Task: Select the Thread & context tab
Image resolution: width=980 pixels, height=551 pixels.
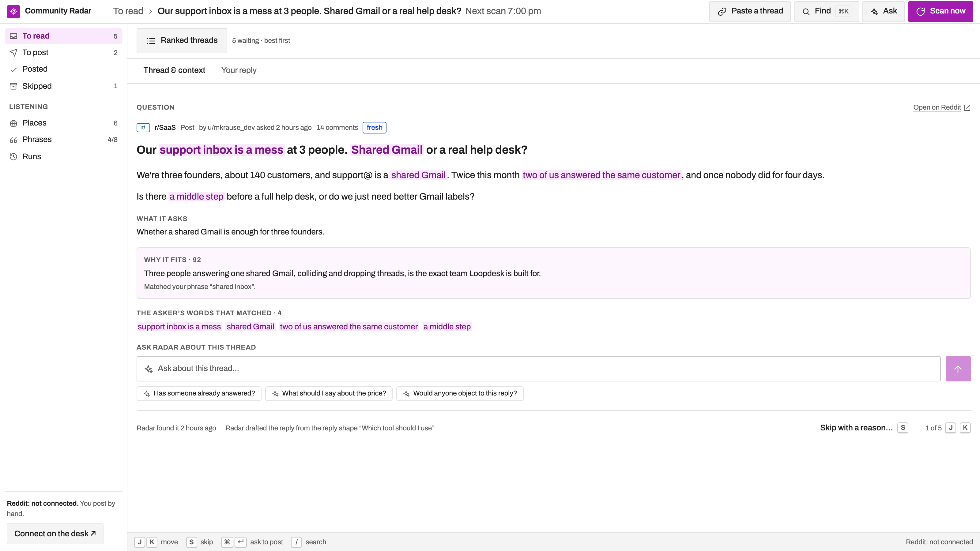Action: (174, 70)
